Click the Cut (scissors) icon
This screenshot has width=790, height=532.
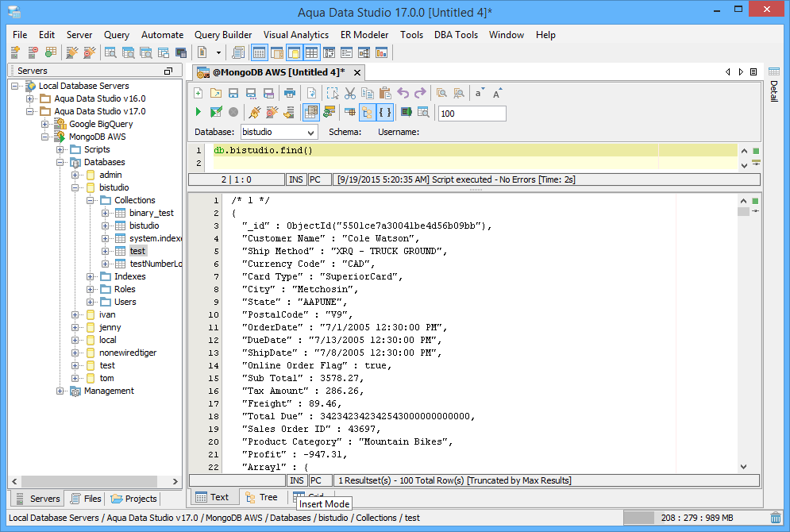(350, 93)
